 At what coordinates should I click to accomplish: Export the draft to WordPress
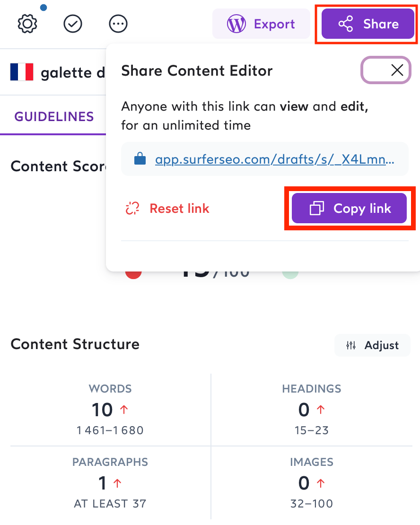click(x=261, y=24)
